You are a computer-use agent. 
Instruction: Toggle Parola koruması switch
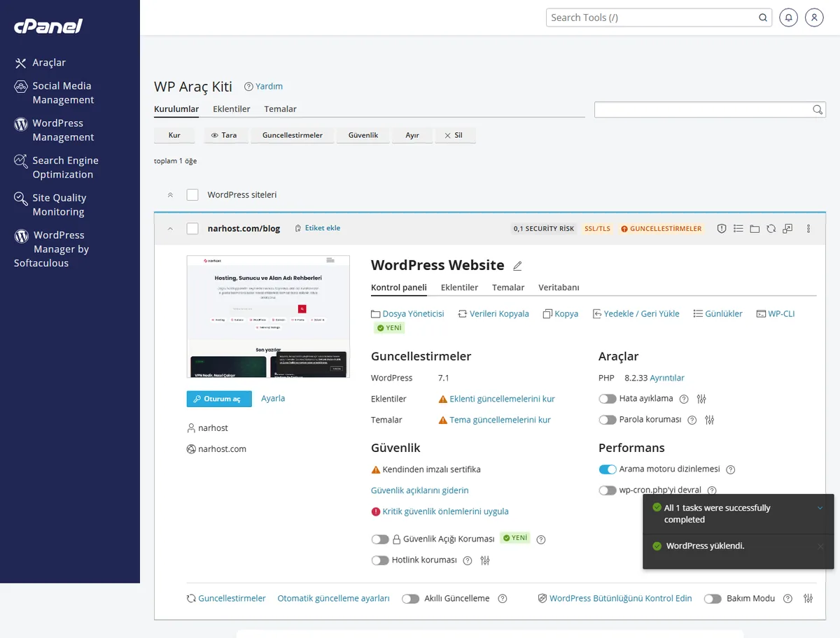click(608, 420)
